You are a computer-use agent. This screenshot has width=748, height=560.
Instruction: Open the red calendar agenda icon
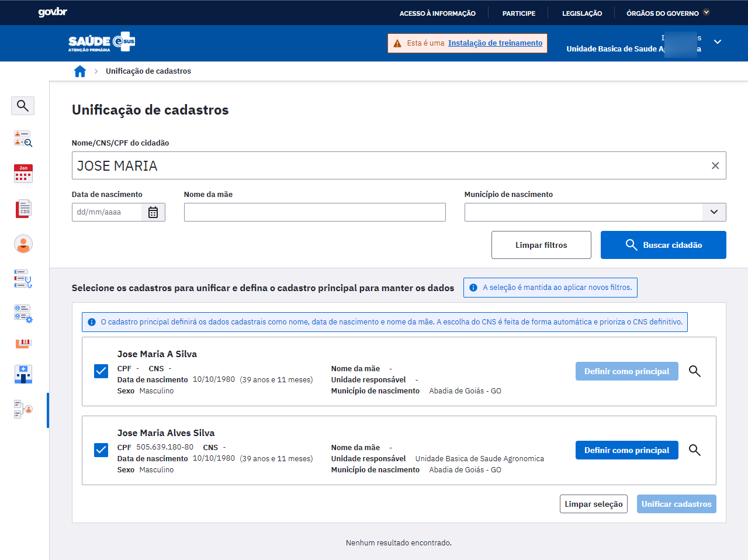click(23, 174)
